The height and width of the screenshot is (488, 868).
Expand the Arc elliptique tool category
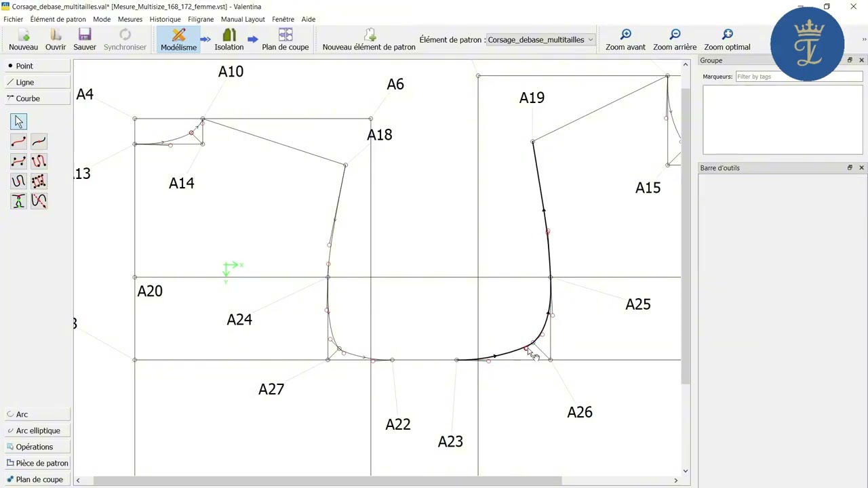(x=37, y=430)
